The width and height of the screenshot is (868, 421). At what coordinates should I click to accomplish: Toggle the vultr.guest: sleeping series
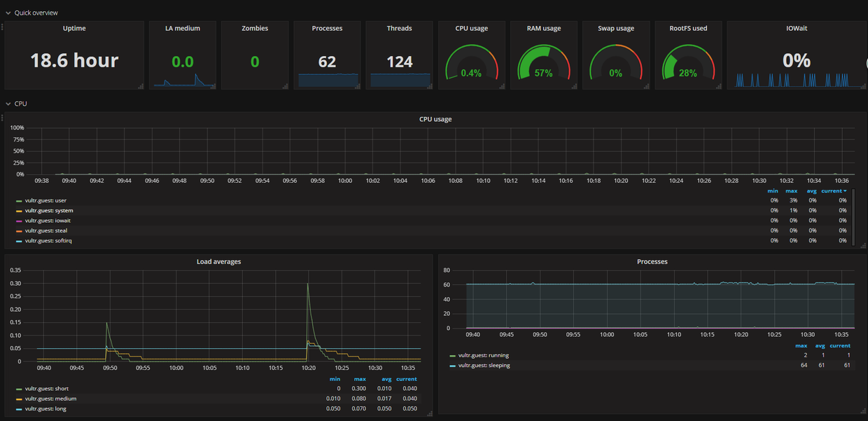484,365
